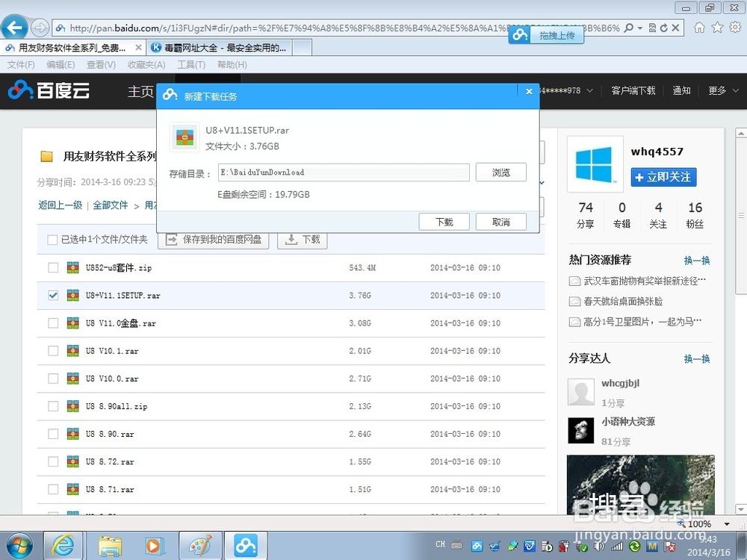Click the rar file icon in download dialog
The image size is (747, 560).
185,137
